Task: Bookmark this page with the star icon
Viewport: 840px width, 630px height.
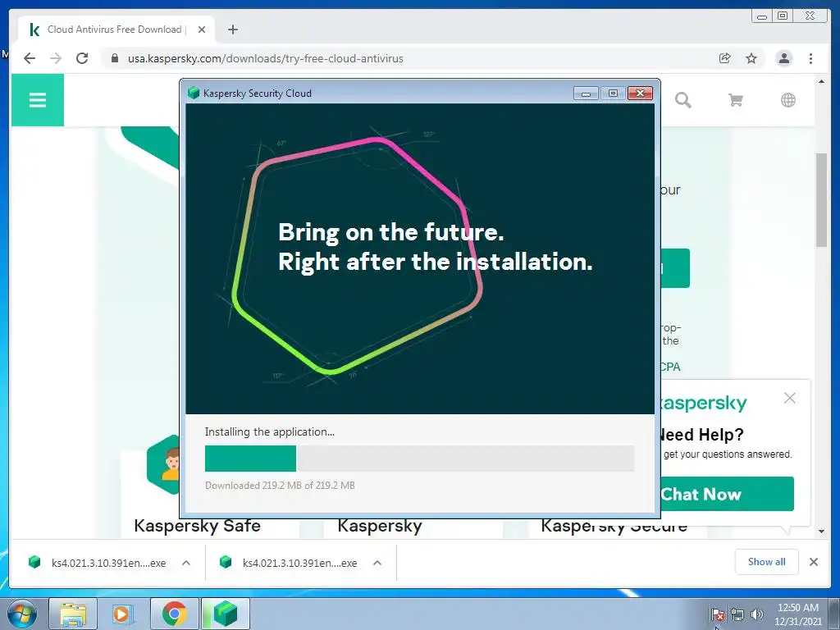Action: (751, 58)
